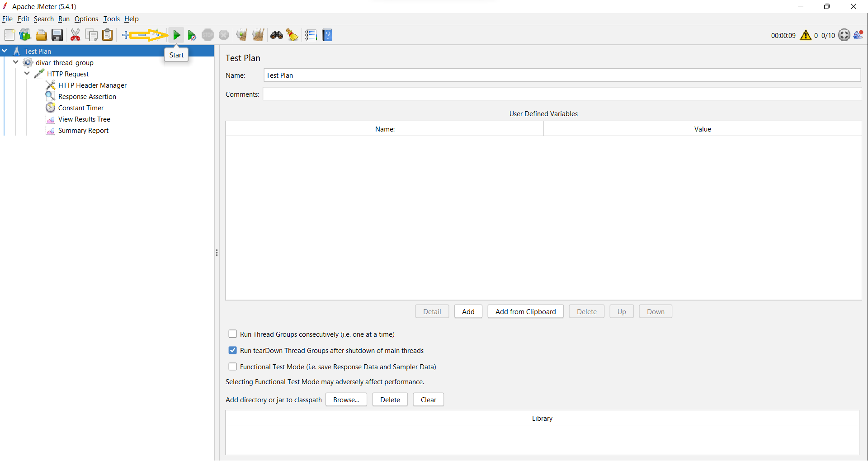This screenshot has width=868, height=461.
Task: Uncheck Run tearDown Thread Groups checkbox
Action: [233, 350]
